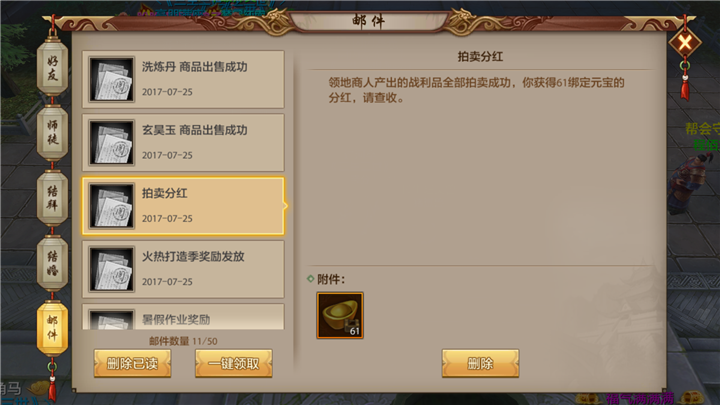Select the 结婚 lantern tab
The width and height of the screenshot is (720, 405).
tap(52, 263)
